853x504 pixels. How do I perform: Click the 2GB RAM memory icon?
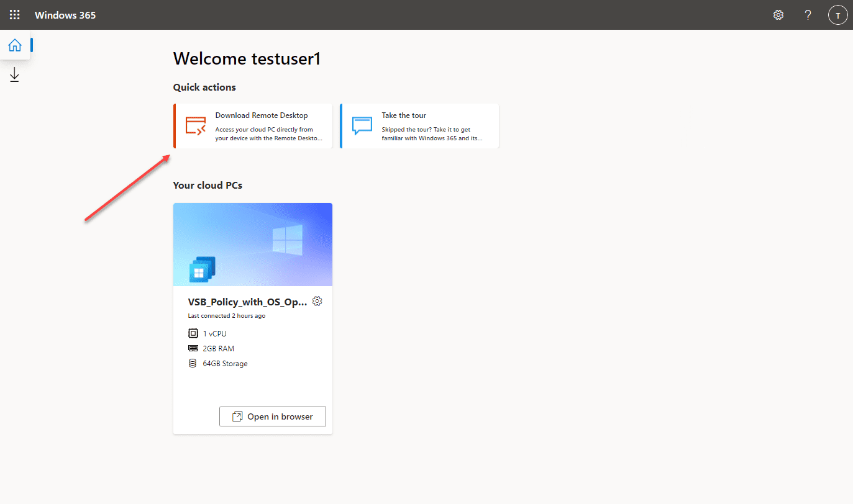[193, 348]
